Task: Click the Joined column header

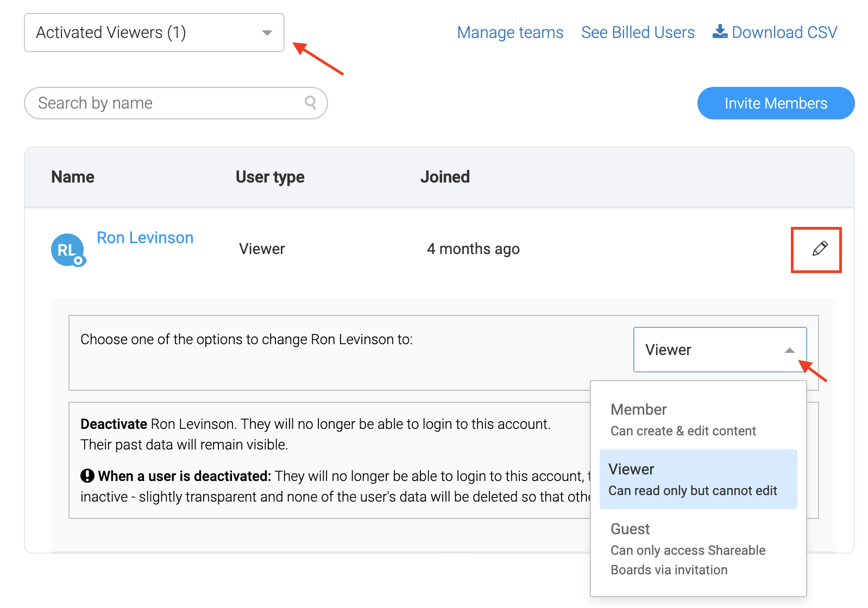Action: (x=445, y=177)
